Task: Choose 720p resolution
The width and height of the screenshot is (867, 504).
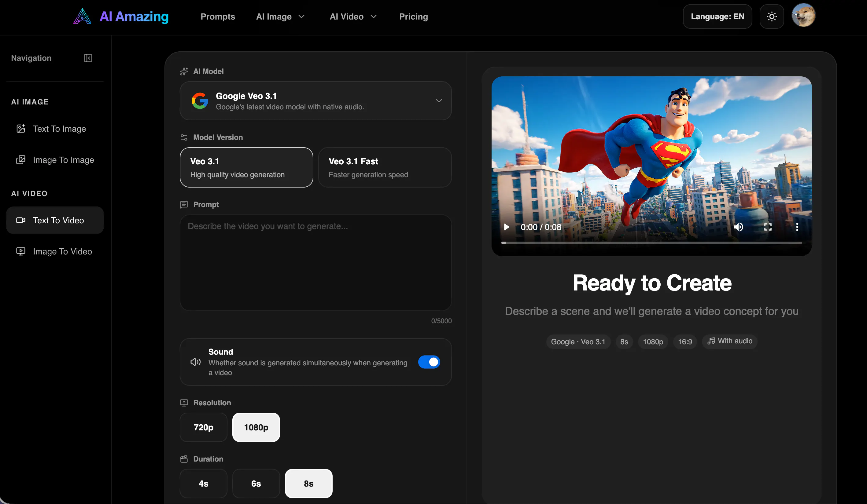Action: (x=203, y=427)
